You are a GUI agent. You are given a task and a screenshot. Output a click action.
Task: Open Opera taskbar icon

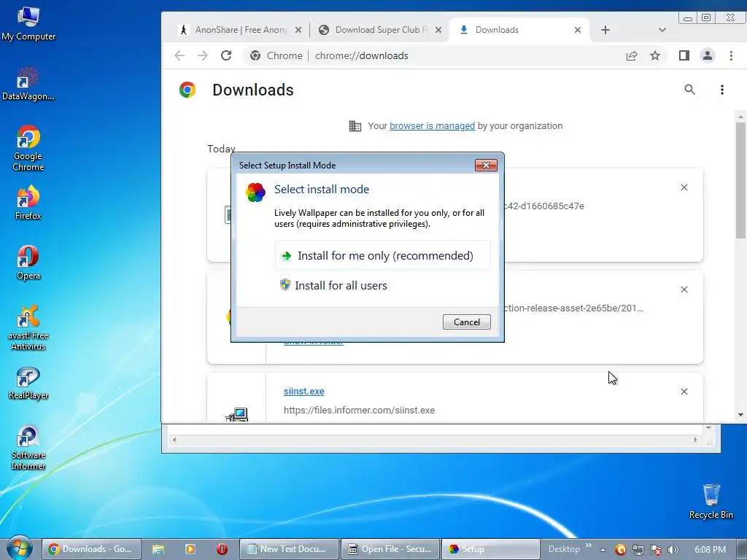pyautogui.click(x=222, y=549)
